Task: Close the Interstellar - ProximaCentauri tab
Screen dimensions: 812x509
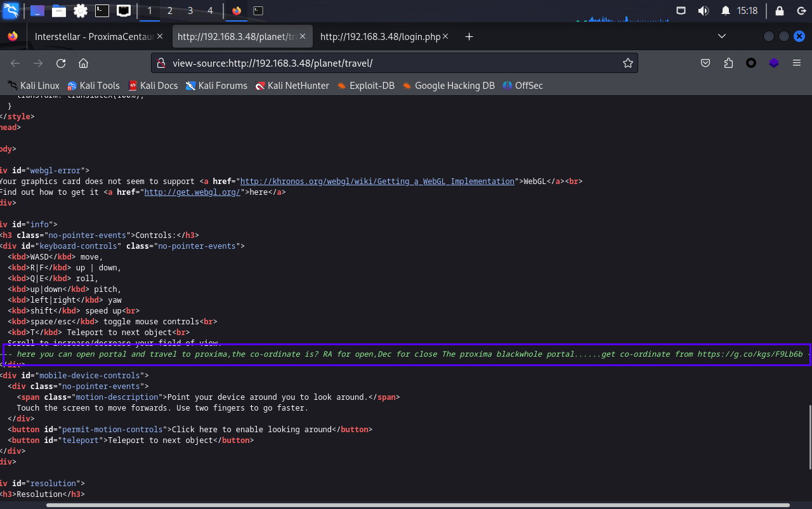Action: (x=160, y=37)
